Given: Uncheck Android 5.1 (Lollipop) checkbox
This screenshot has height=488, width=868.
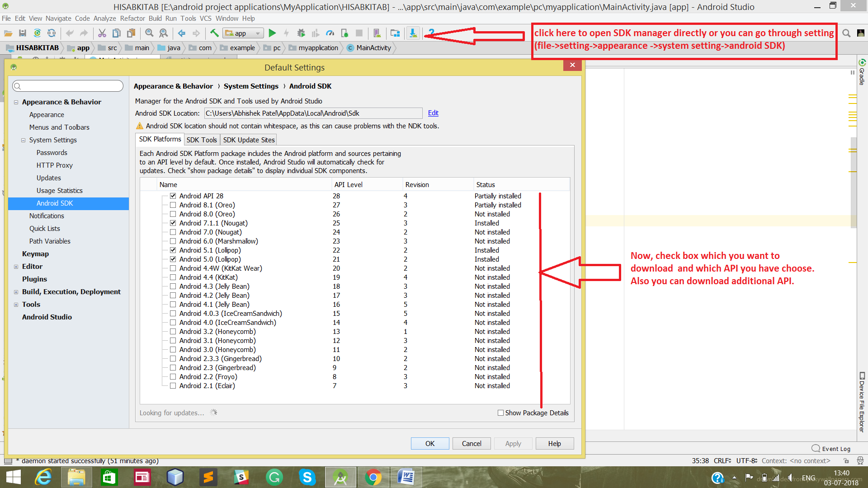Looking at the screenshot, I should pos(173,250).
